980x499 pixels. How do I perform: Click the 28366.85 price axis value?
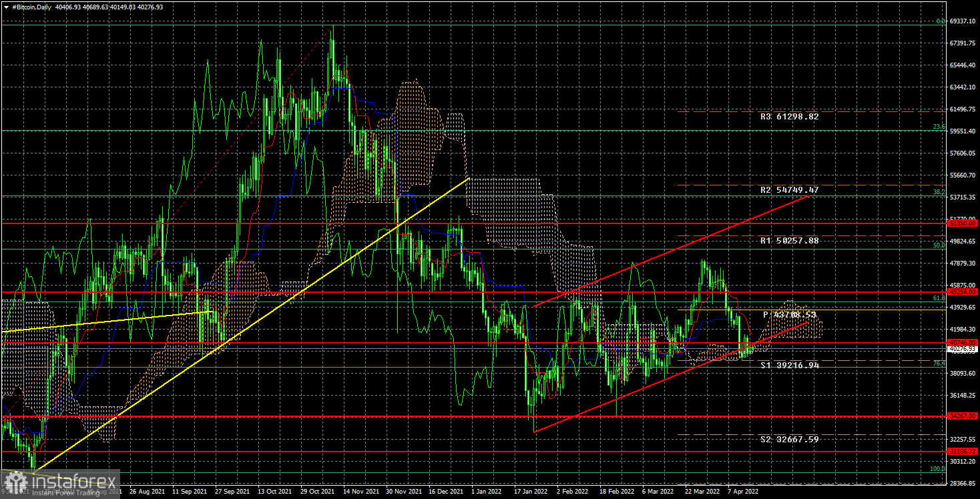coord(963,483)
